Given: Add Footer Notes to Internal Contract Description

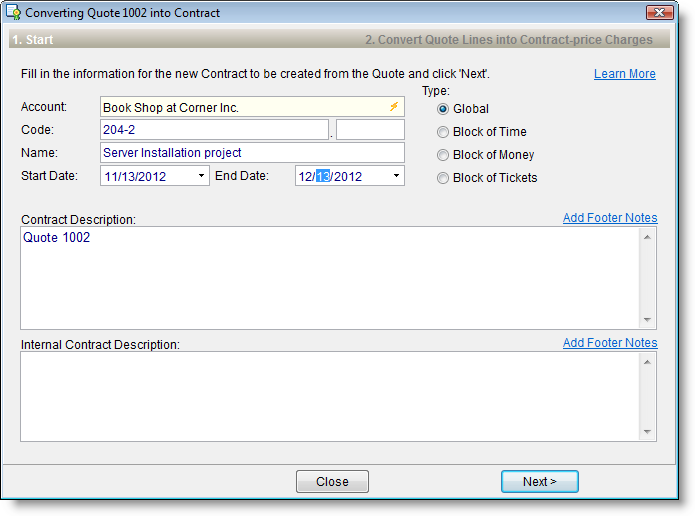Looking at the screenshot, I should click(x=609, y=343).
